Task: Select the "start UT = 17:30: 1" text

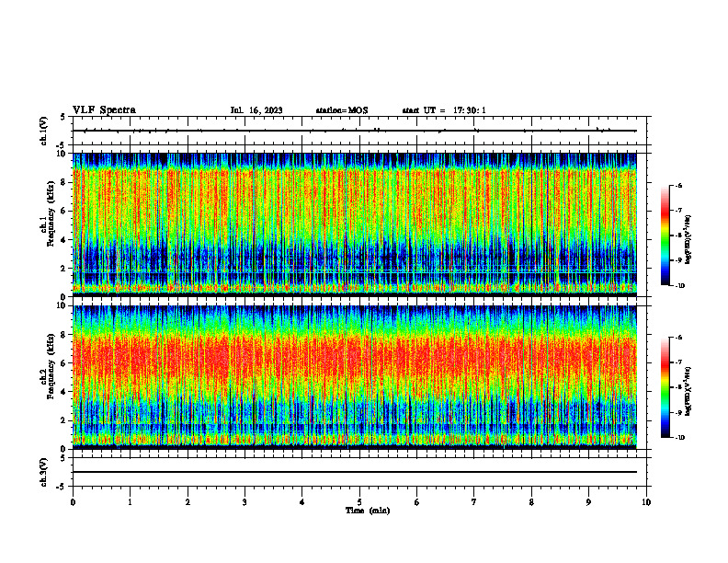Action: pyautogui.click(x=444, y=110)
